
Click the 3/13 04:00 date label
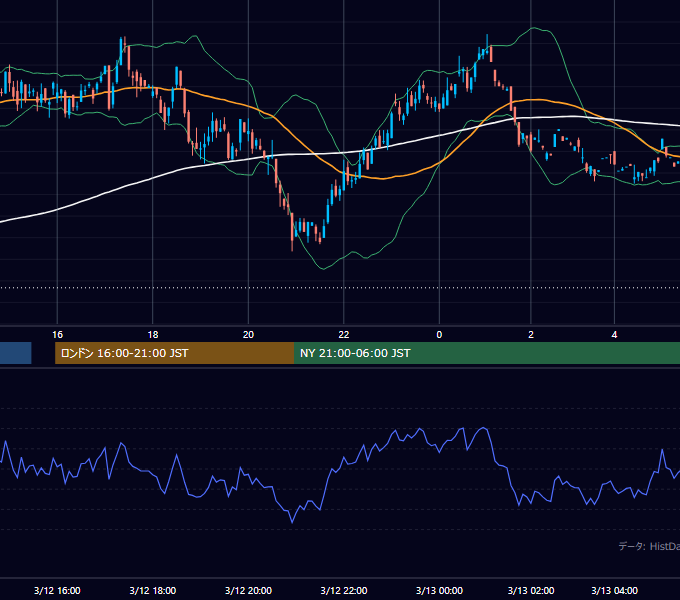coord(614,590)
